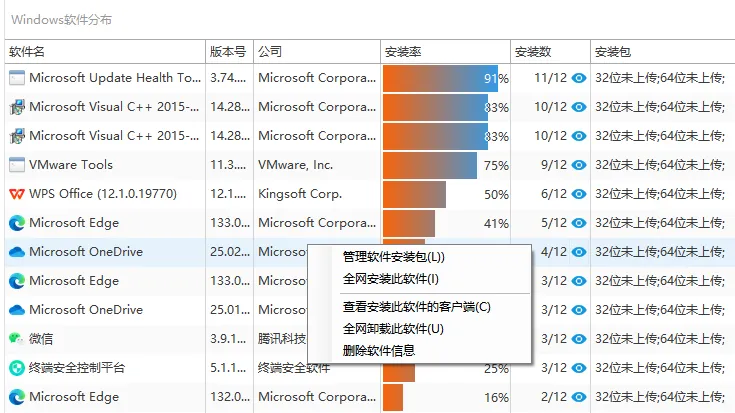
Task: Click the first Visual C++ installer icon
Action: point(17,107)
